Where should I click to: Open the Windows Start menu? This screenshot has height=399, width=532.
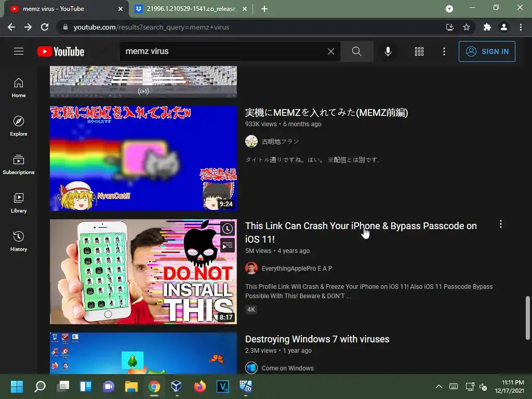coord(17,386)
